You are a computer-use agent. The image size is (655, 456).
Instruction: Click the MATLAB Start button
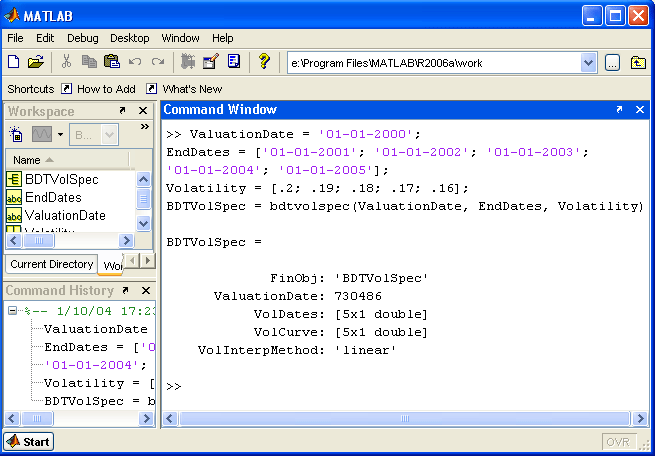point(29,441)
